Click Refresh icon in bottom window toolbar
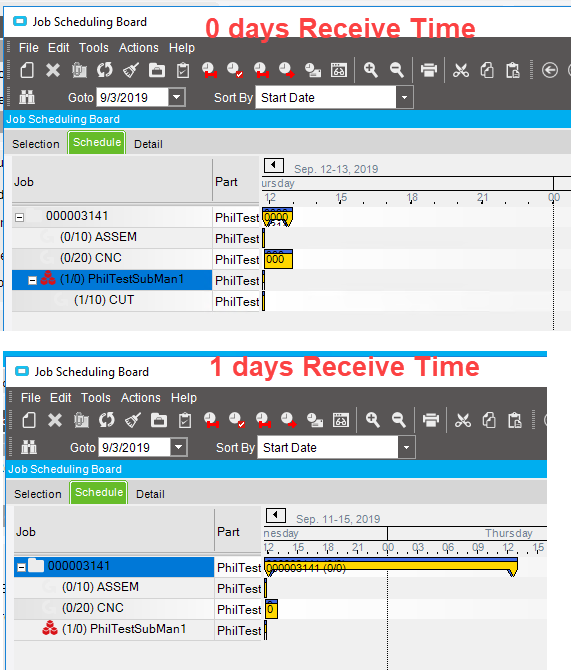The width and height of the screenshot is (571, 670). (107, 420)
